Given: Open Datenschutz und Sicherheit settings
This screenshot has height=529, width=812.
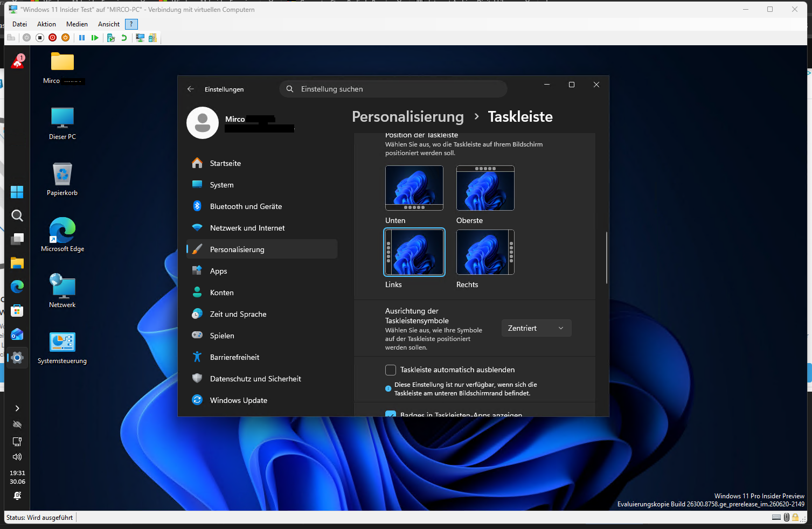Looking at the screenshot, I should [x=262, y=379].
